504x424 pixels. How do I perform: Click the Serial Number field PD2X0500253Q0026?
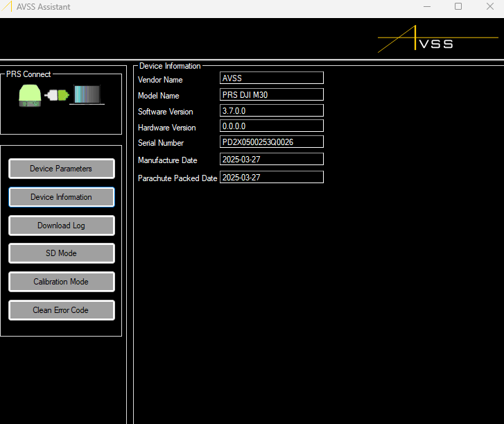[272, 142]
